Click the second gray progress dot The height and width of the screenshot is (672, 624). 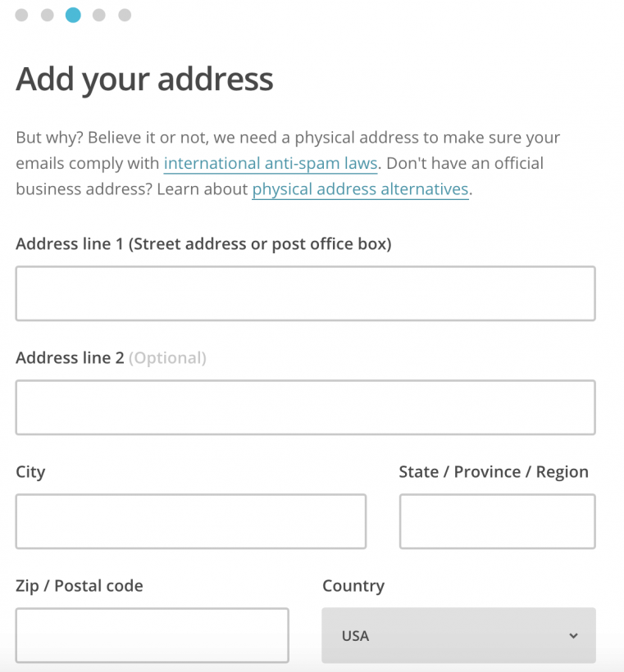pyautogui.click(x=48, y=15)
